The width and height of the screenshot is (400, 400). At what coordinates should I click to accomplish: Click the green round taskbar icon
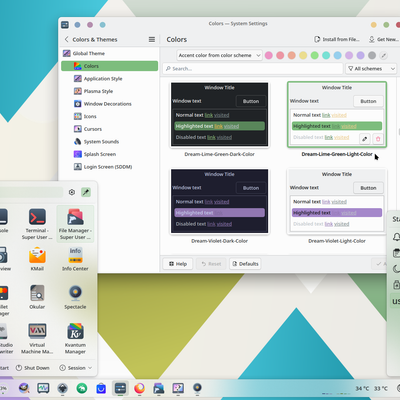82,388
